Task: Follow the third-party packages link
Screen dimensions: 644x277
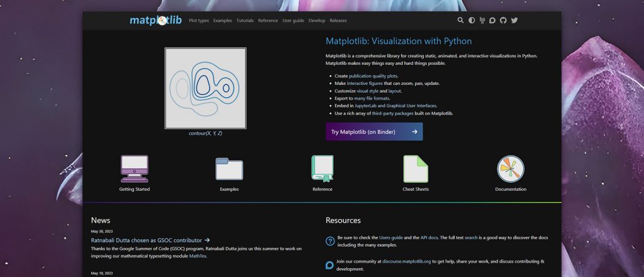Action: point(392,113)
